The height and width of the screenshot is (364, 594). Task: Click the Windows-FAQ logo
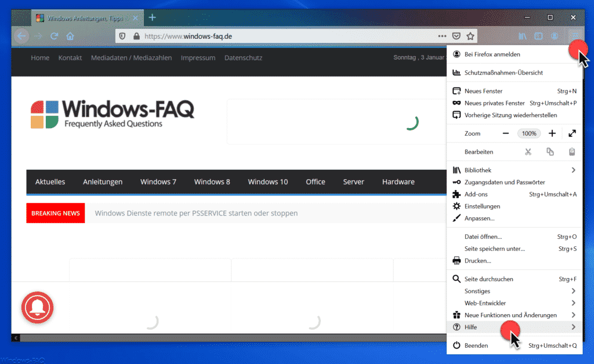(x=112, y=114)
